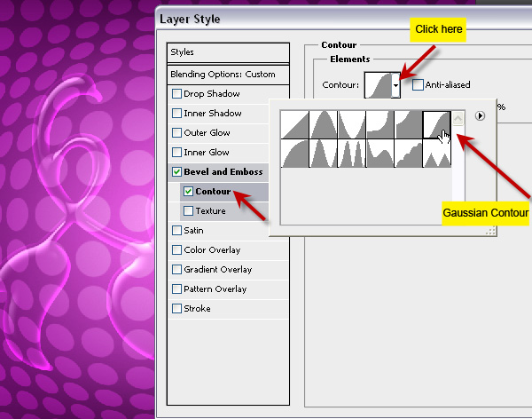
Task: Select the Ring contour preset
Action: 324,154
